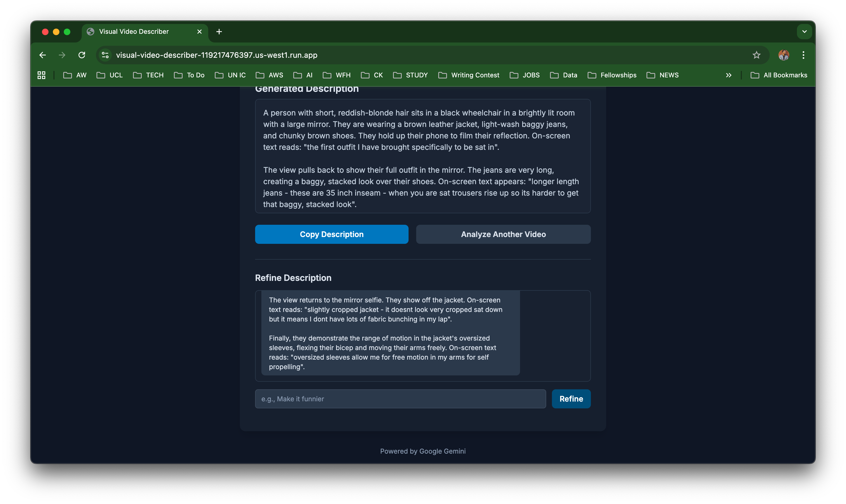View site information icon in address bar
The image size is (846, 504).
click(x=105, y=55)
